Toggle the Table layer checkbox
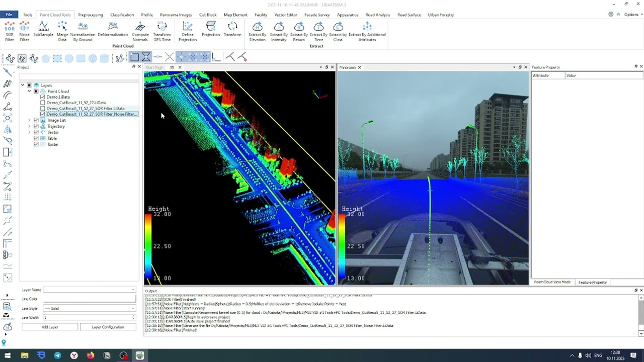This screenshot has width=644, height=362. tap(36, 138)
